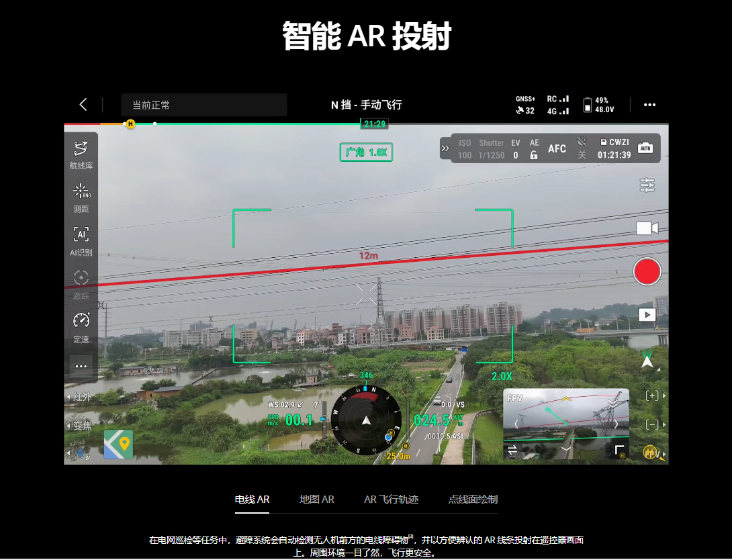
Task: Toggle video camera mode
Action: click(647, 228)
